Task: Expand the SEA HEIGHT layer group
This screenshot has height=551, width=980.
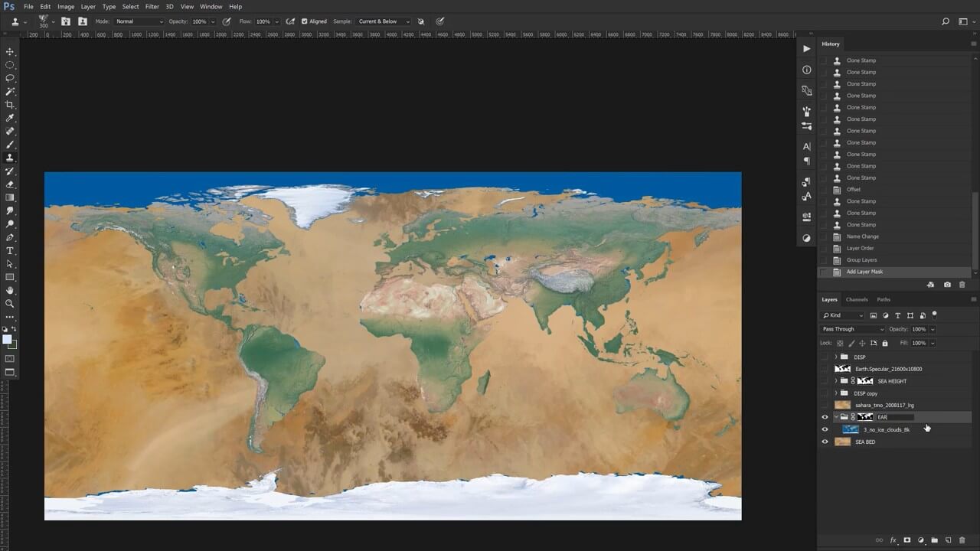Action: [835, 381]
